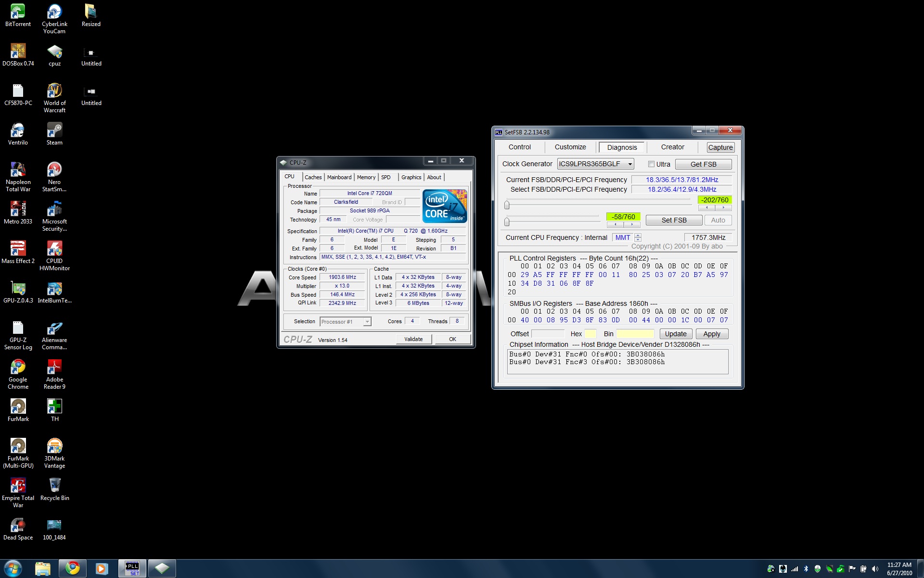Open the Resized folder on the desktop

coord(91,15)
